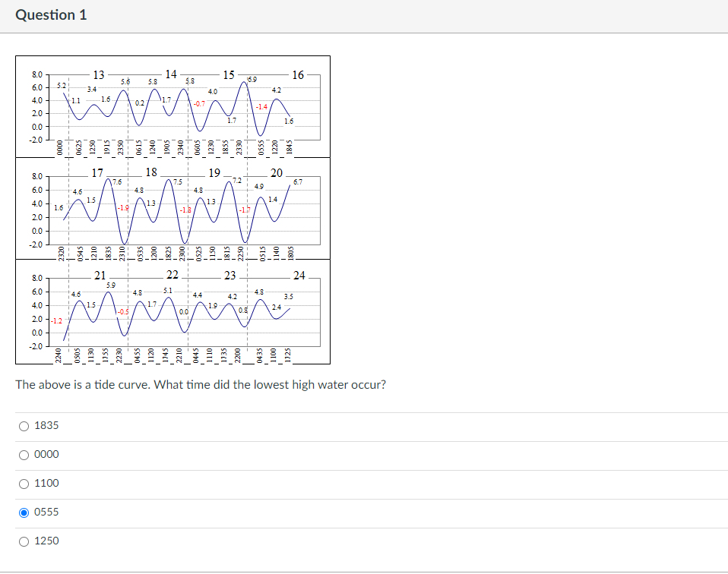Screen dimensions: 728x574
Task: Click the Question 1 heading
Action: point(52,14)
